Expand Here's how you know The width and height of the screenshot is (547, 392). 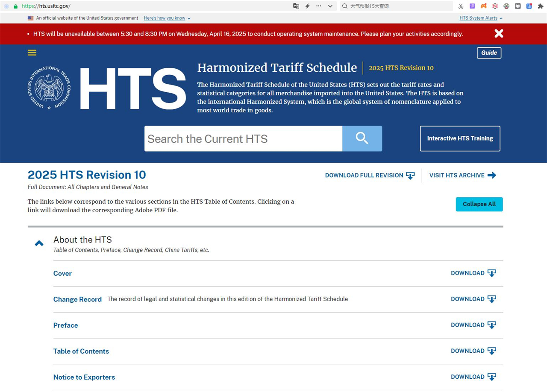click(167, 18)
